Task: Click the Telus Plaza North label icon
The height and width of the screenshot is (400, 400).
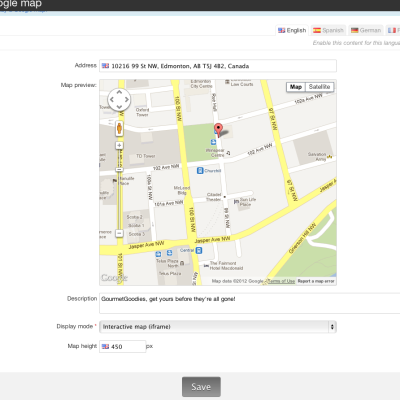Action: pos(182,263)
